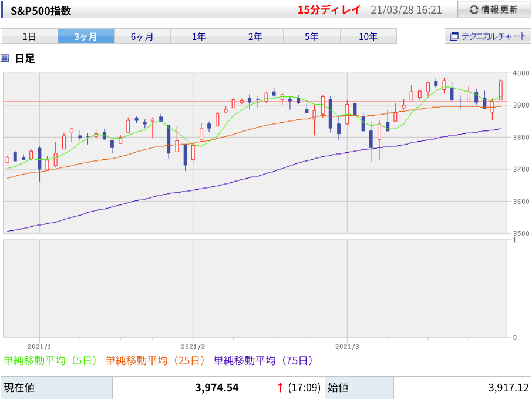Click the 2021/1 axis date label
Screen dimensions: 532x399
pyautogui.click(x=39, y=347)
